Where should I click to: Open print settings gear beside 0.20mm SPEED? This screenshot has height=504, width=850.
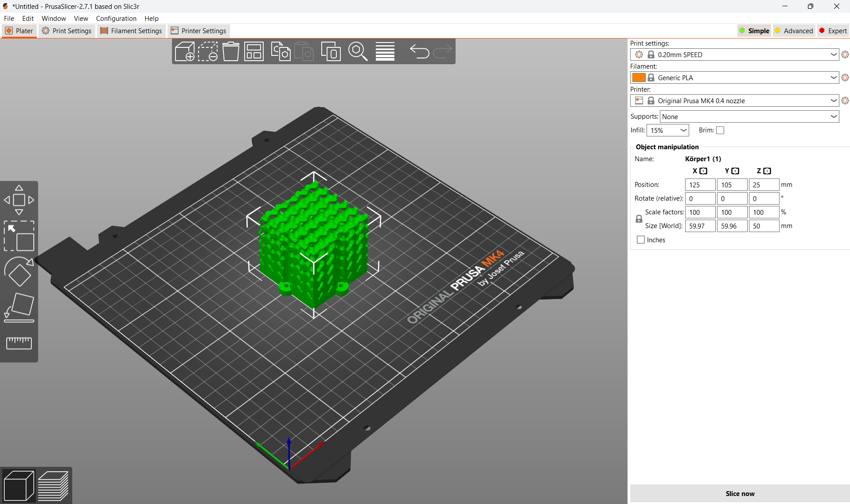(x=845, y=54)
